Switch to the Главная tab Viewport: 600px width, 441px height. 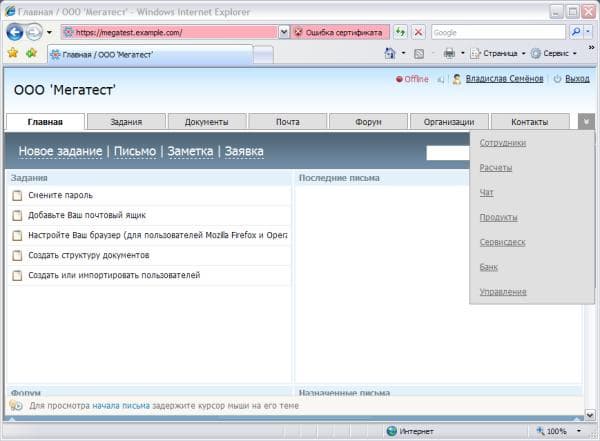point(45,122)
